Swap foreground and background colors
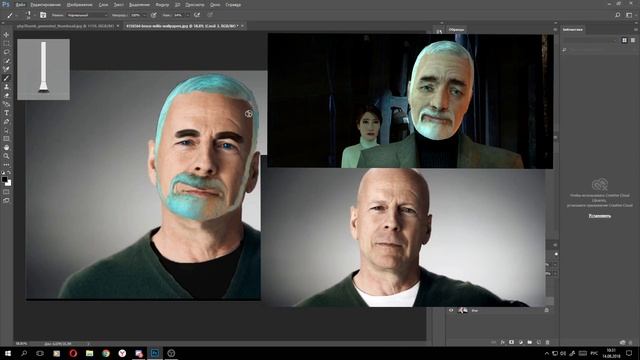This screenshot has height=360, width=640. pos(9,173)
